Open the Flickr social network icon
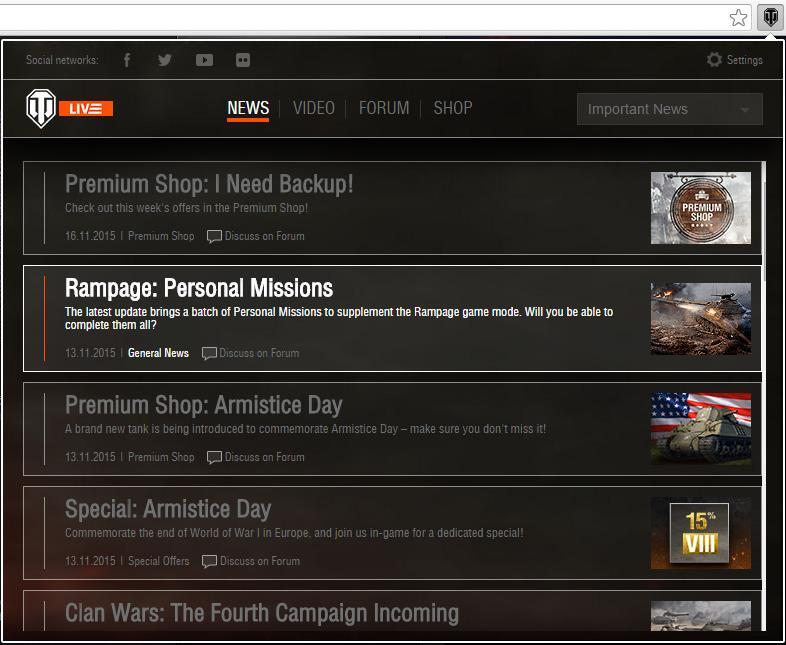Viewport: 786px width, 645px height. (243, 60)
